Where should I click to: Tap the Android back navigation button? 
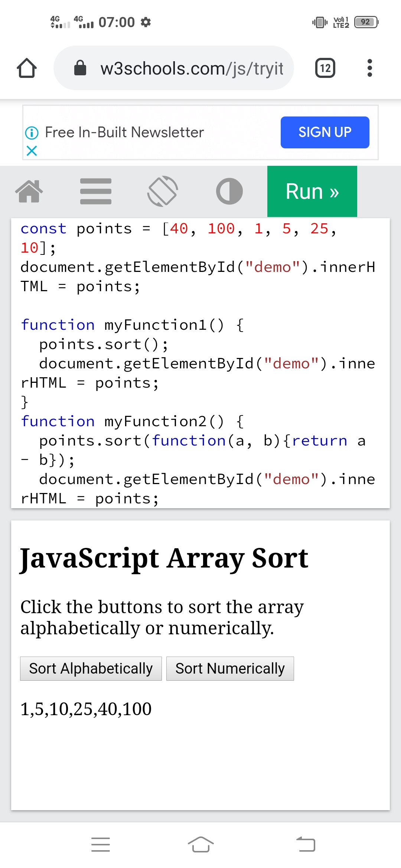pos(306,845)
